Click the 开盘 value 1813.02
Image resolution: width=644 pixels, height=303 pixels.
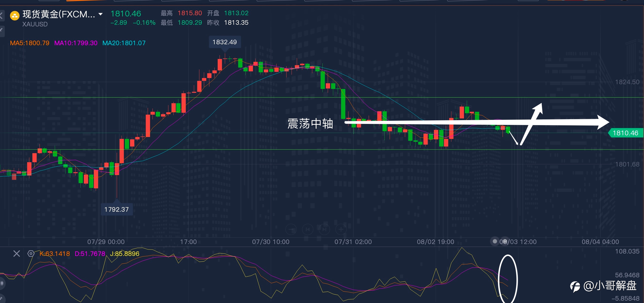pyautogui.click(x=236, y=13)
